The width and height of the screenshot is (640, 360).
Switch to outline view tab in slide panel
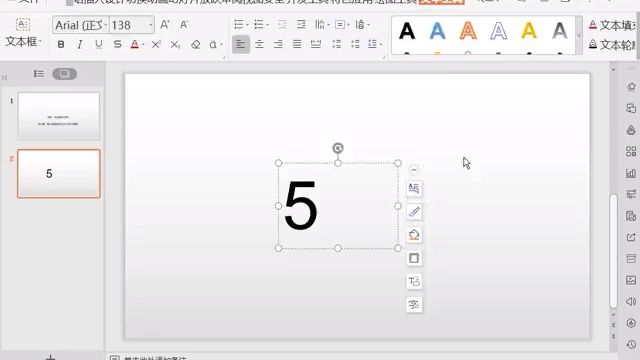(39, 74)
